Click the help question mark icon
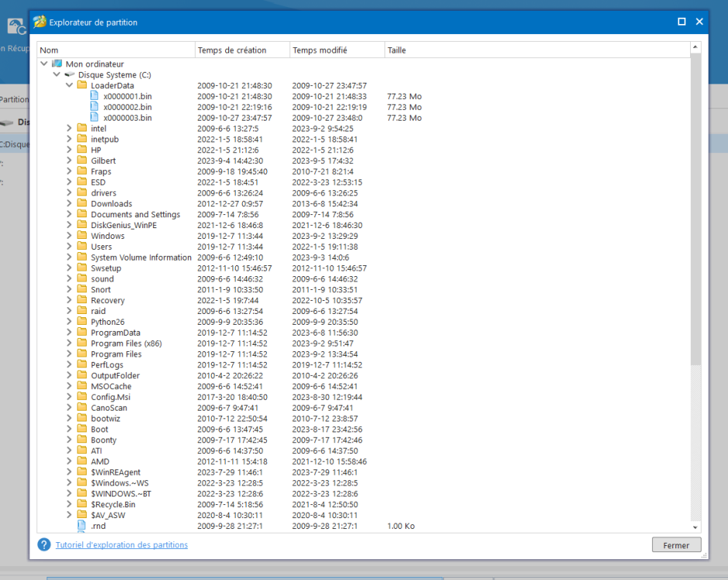The width and height of the screenshot is (728, 580). point(44,545)
